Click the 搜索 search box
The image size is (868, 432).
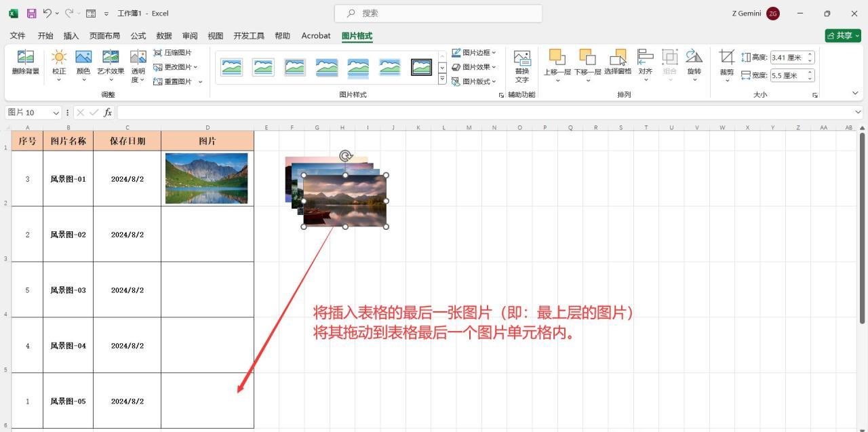point(438,13)
